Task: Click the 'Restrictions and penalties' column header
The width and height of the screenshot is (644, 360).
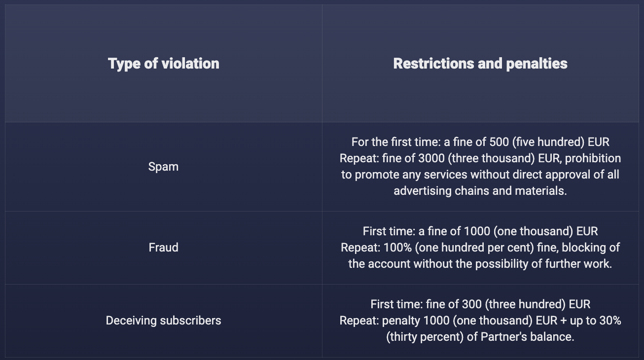Action: coord(480,64)
